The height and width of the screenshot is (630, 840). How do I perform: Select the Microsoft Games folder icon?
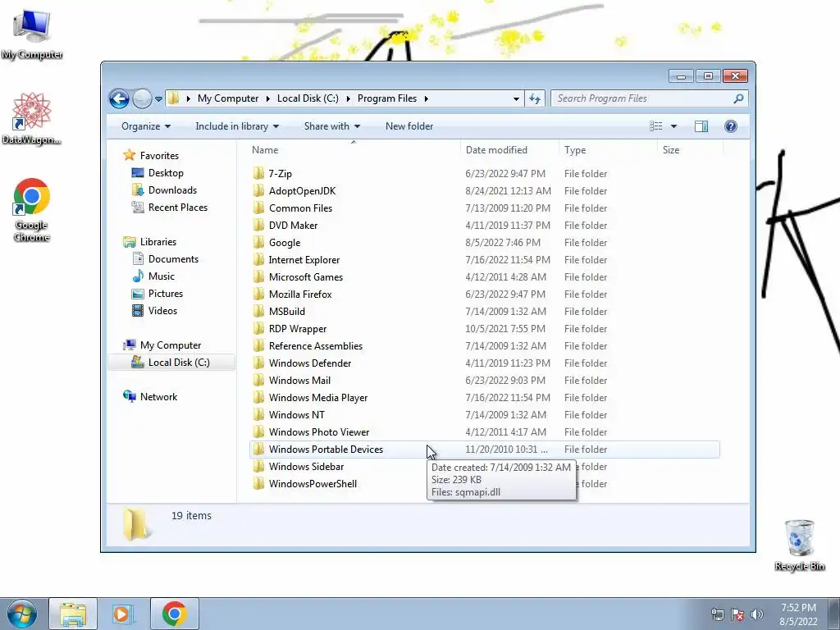(258, 276)
